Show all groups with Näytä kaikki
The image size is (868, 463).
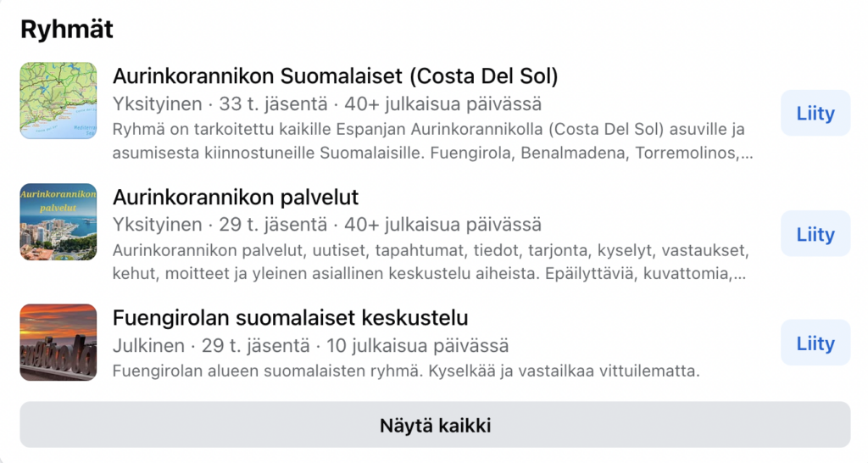pyautogui.click(x=435, y=425)
